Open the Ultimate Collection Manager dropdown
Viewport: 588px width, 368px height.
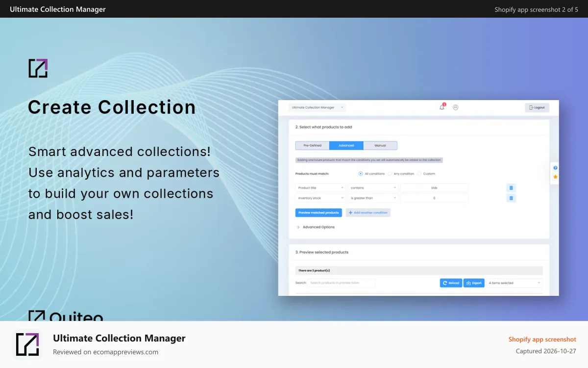(x=317, y=107)
